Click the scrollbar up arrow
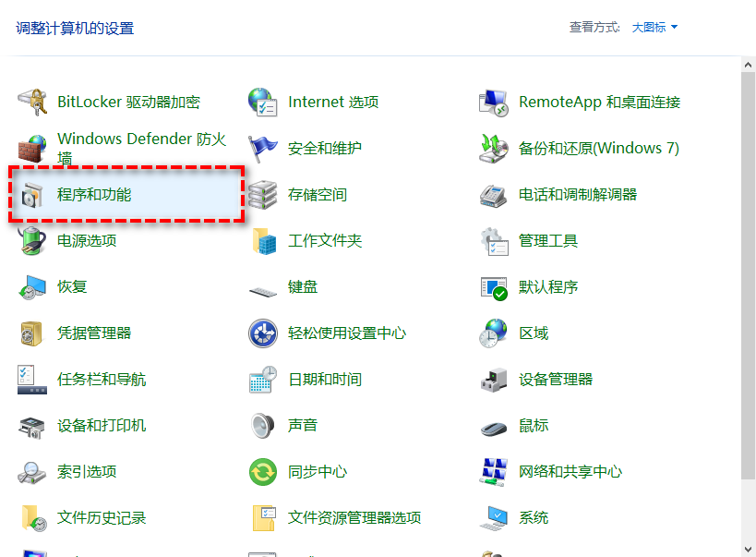This screenshot has width=756, height=557. tap(748, 65)
